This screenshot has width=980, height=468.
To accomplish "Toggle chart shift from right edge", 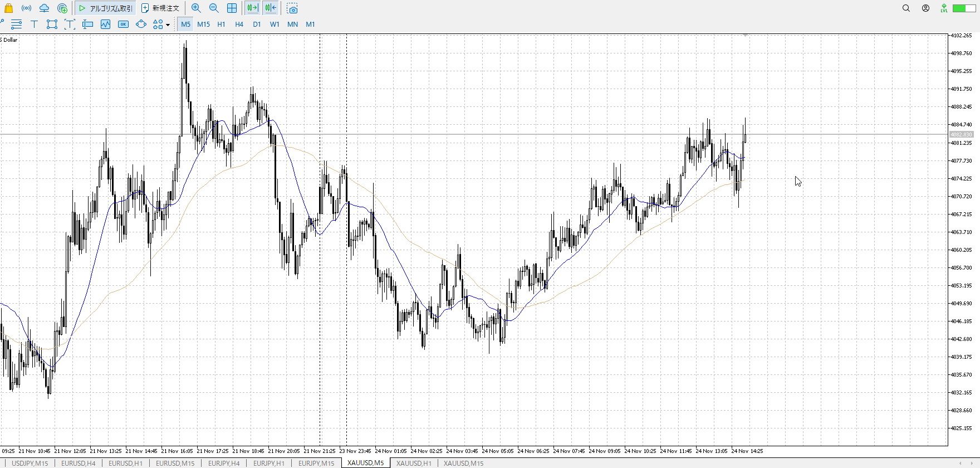I will 271,8.
